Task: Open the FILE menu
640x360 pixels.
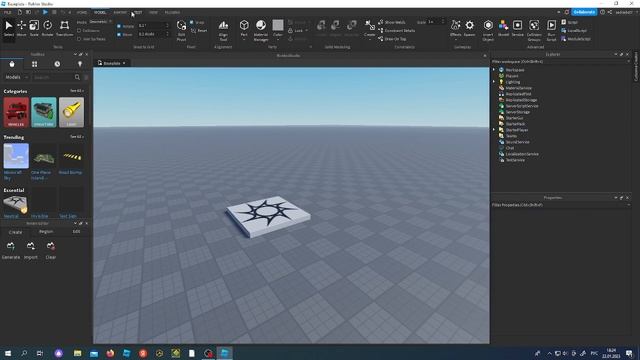Action: tap(7, 12)
